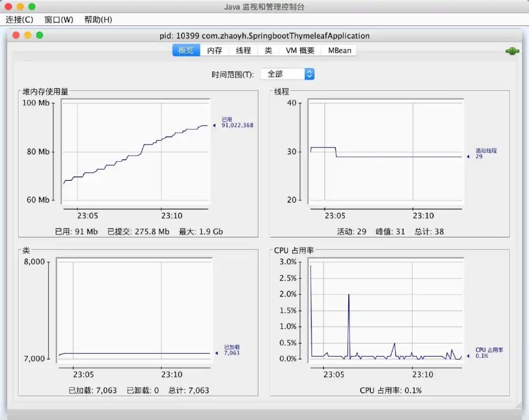
Task: Click the 已加载: 7,063 summary text
Action: [x=93, y=390]
